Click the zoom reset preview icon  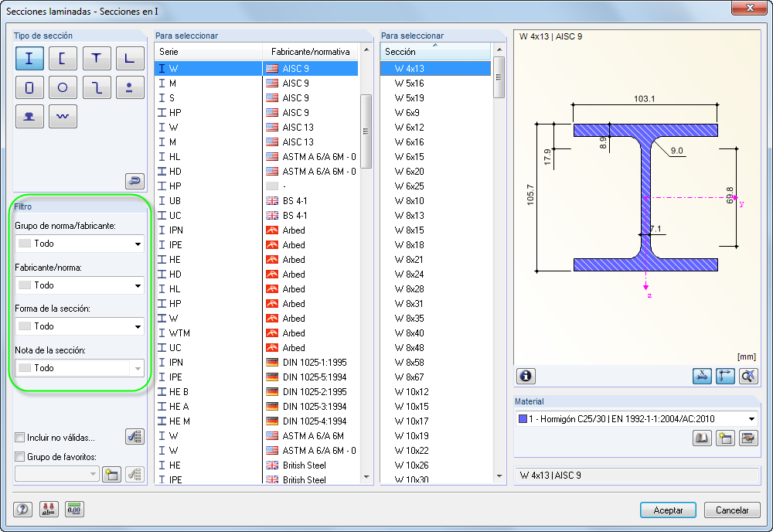[x=748, y=377]
